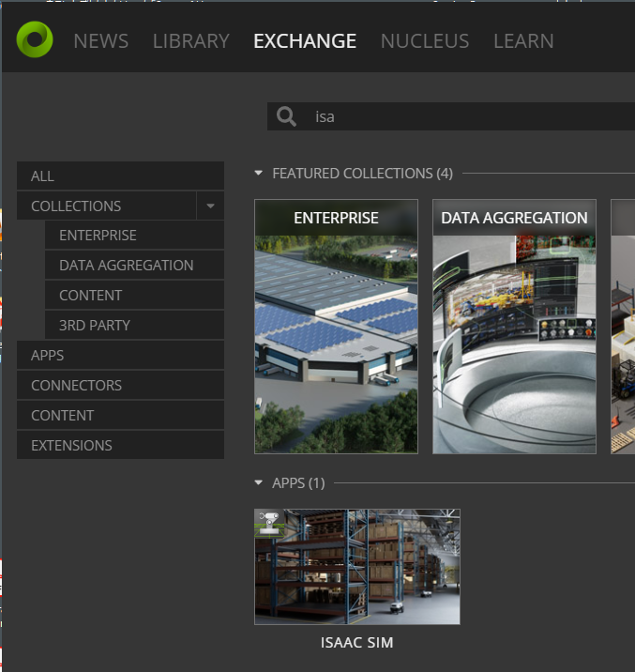Click the ISAAC SIM app title
This screenshot has height=672, width=635.
(357, 642)
